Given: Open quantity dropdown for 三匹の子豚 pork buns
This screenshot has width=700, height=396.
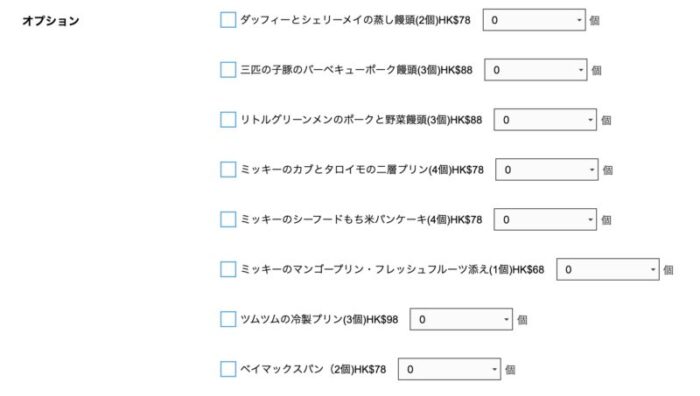Looking at the screenshot, I should [x=536, y=70].
